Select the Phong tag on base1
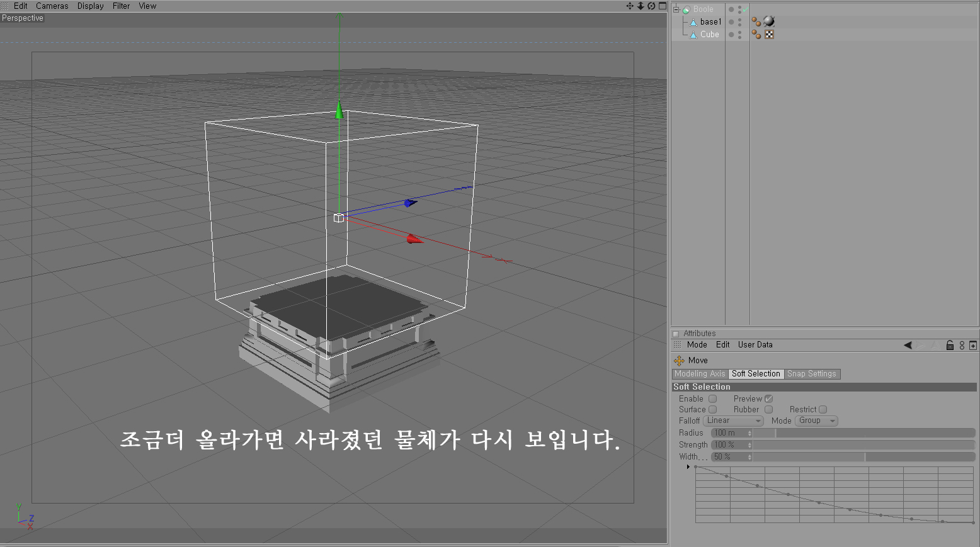The height and width of the screenshot is (547, 980). [756, 22]
